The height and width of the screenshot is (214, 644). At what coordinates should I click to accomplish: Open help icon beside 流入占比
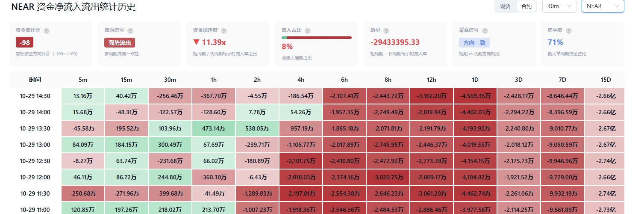click(x=307, y=31)
